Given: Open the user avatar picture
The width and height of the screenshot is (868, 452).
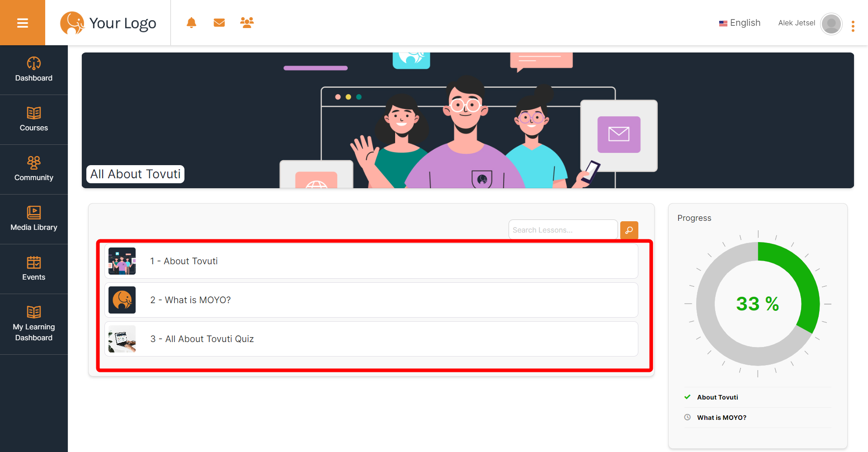Looking at the screenshot, I should [831, 24].
